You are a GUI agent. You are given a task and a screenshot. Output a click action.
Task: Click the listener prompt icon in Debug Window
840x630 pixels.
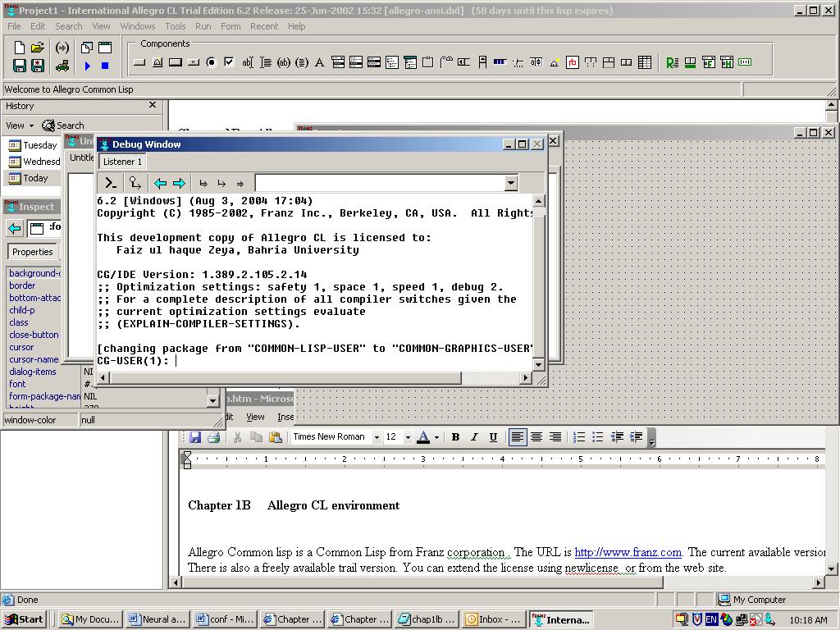[x=111, y=183]
